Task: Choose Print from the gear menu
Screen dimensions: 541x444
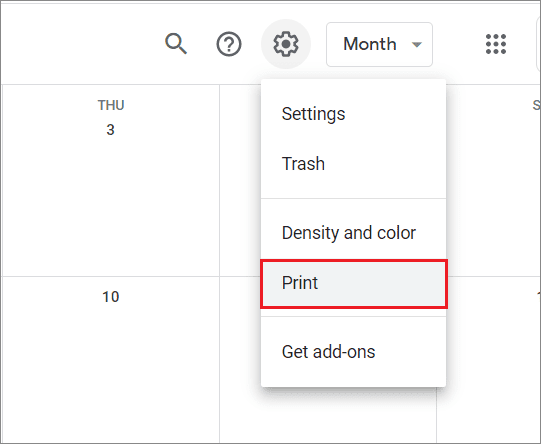Action: pyautogui.click(x=354, y=283)
